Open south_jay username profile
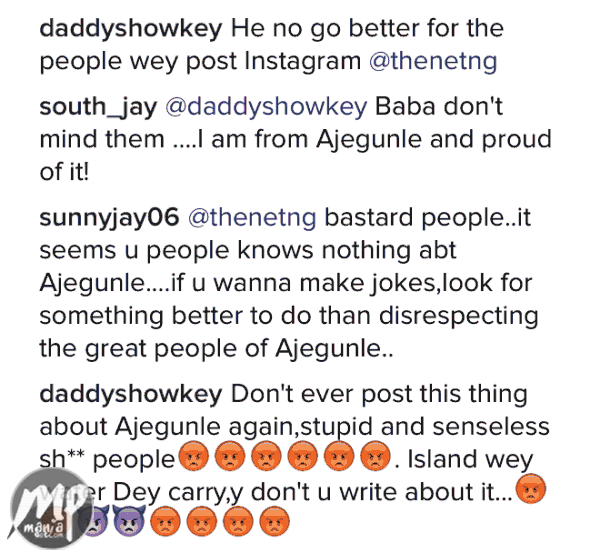Viewport: 600px width, 553px height. click(x=98, y=107)
